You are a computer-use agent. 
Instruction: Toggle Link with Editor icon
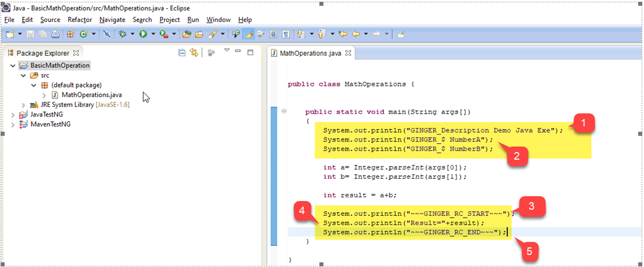click(195, 52)
